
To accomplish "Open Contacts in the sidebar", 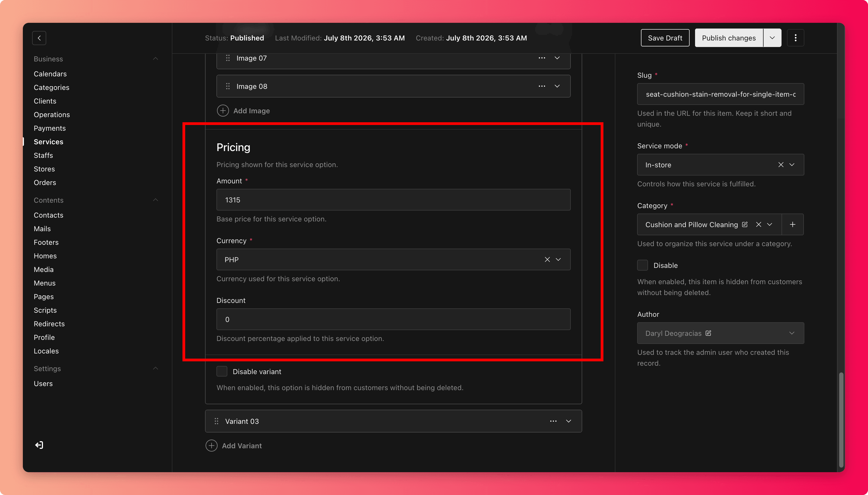I will (48, 215).
